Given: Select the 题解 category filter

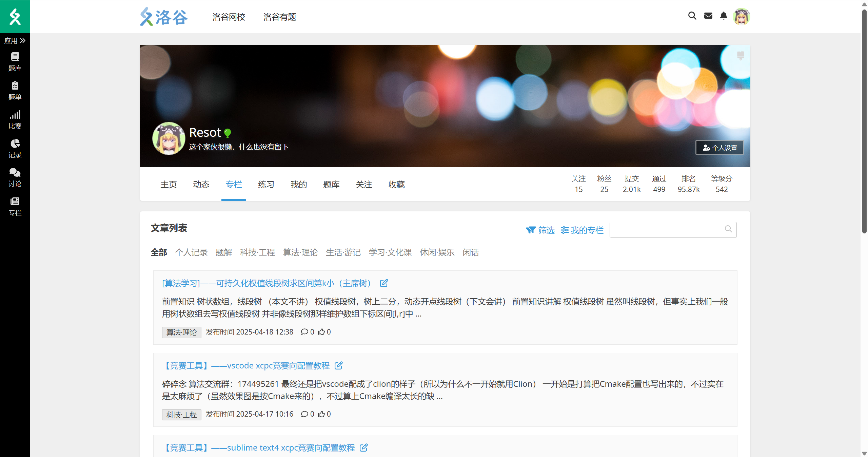Looking at the screenshot, I should (224, 252).
